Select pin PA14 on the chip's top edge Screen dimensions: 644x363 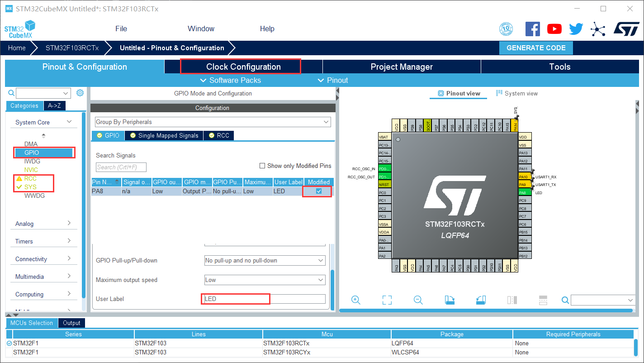click(515, 126)
